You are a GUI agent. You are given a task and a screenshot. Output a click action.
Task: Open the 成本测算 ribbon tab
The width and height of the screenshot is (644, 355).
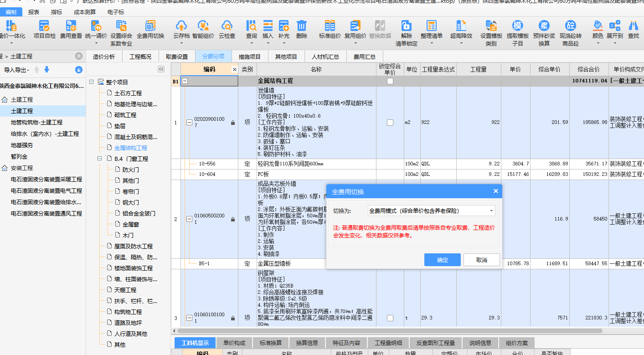click(85, 12)
